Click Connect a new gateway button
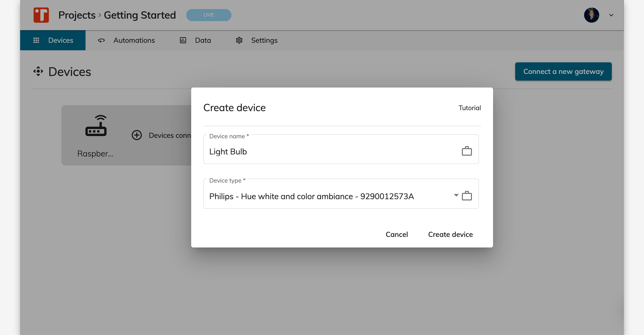The image size is (644, 335). coord(563,72)
